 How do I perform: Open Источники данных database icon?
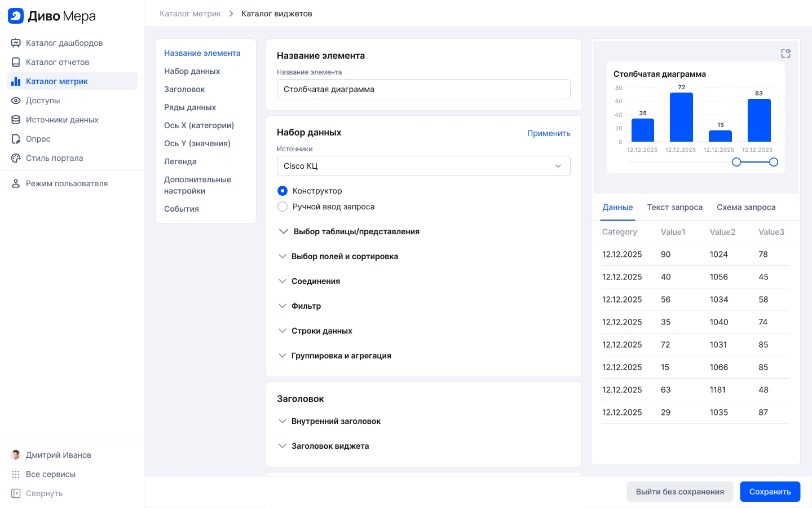(16, 120)
